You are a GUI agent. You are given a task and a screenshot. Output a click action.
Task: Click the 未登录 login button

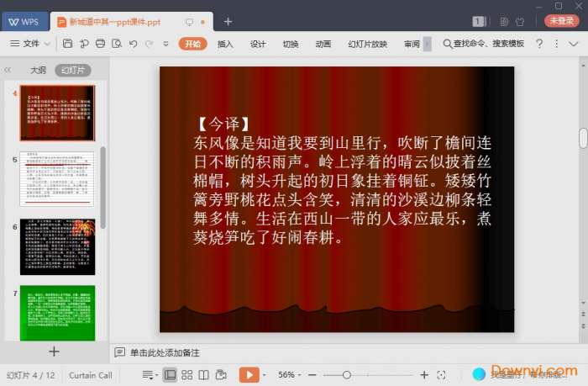(562, 21)
